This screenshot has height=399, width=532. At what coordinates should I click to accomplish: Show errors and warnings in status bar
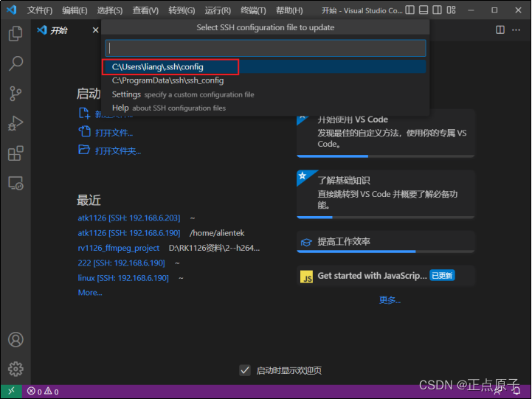(x=43, y=392)
